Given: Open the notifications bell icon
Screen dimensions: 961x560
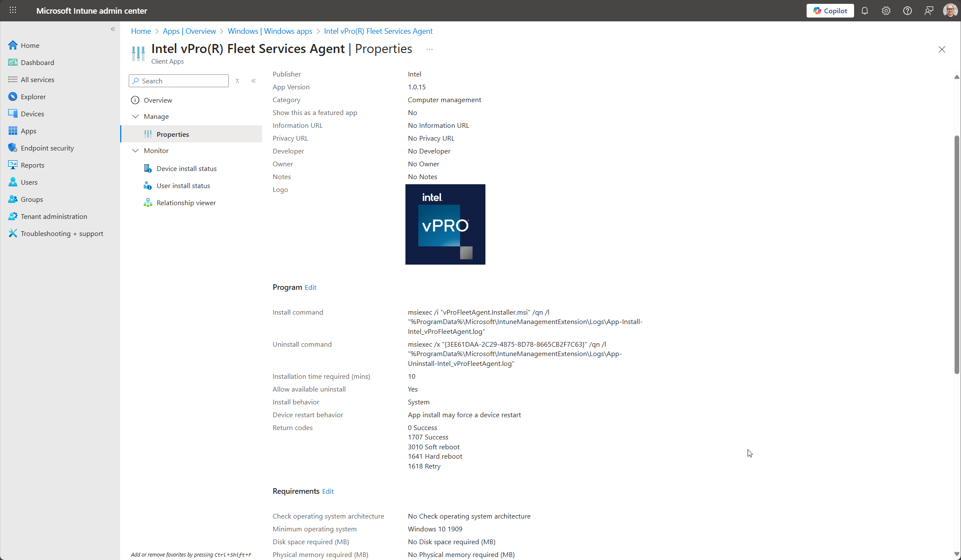Looking at the screenshot, I should point(864,11).
